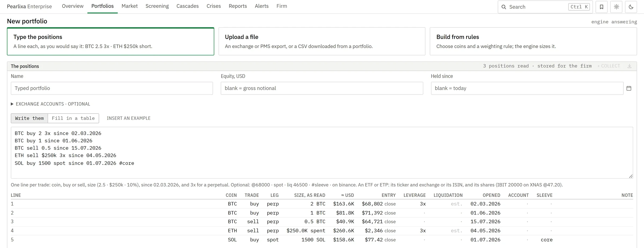Go to the Market tab
644x248 pixels.
130,6
